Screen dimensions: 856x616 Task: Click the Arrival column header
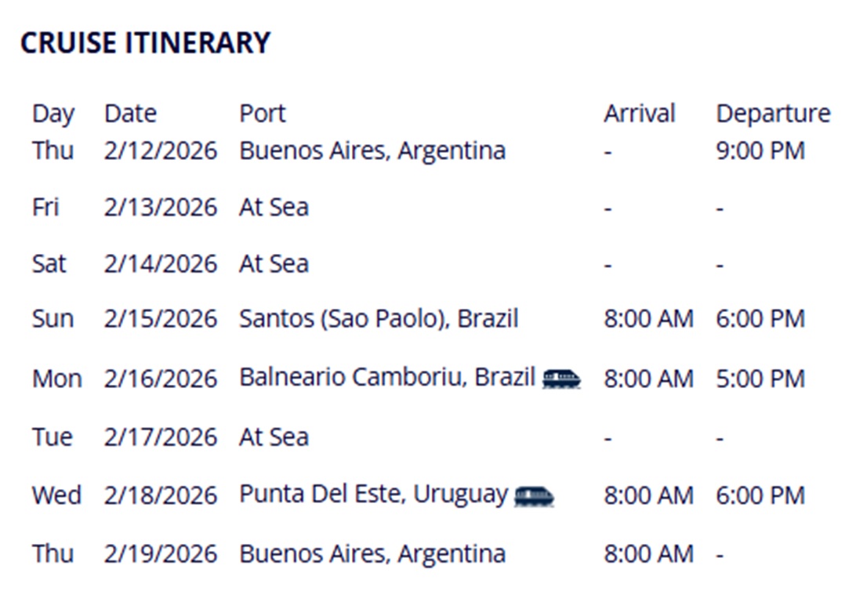pyautogui.click(x=639, y=114)
